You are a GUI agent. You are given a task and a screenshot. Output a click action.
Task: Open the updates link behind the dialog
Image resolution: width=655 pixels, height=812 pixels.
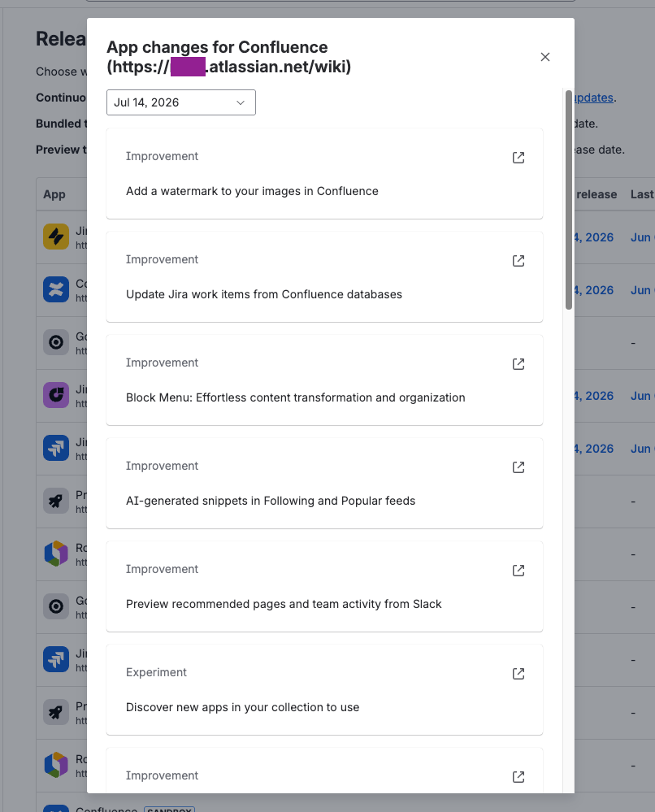click(593, 98)
